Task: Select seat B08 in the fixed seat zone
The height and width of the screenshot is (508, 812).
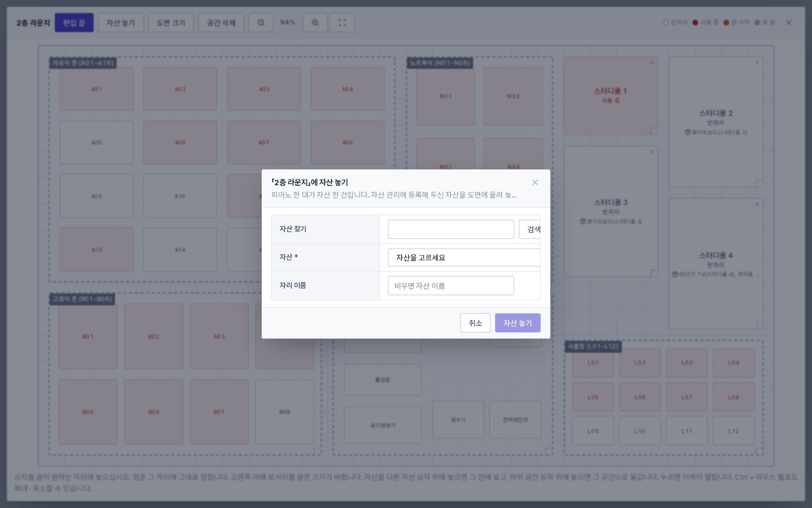Action: point(285,412)
